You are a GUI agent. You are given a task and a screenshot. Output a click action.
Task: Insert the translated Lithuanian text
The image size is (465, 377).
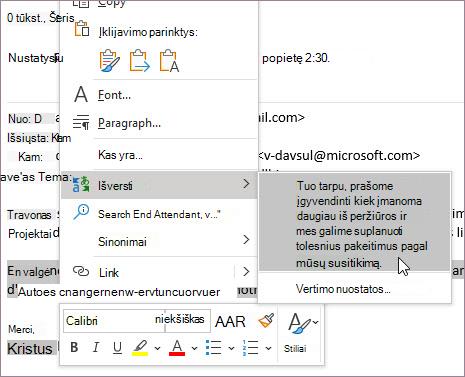[355, 222]
